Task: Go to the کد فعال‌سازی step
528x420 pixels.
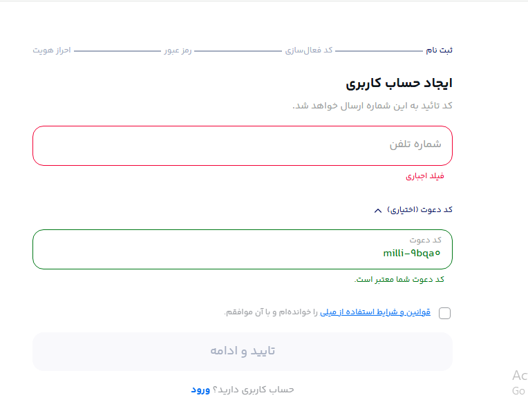Action: (x=309, y=50)
